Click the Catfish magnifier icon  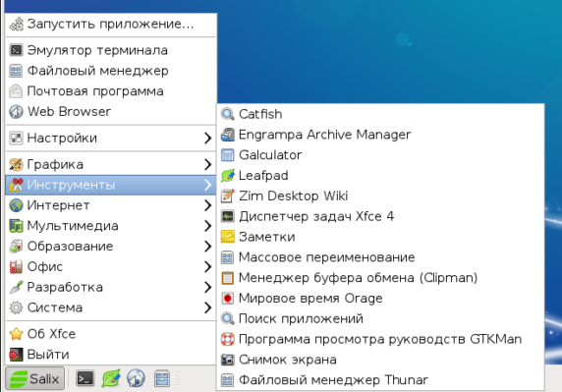coord(228,114)
